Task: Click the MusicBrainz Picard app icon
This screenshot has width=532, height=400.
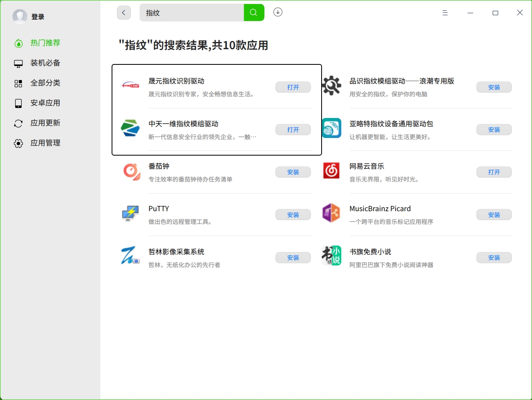Action: [x=331, y=213]
